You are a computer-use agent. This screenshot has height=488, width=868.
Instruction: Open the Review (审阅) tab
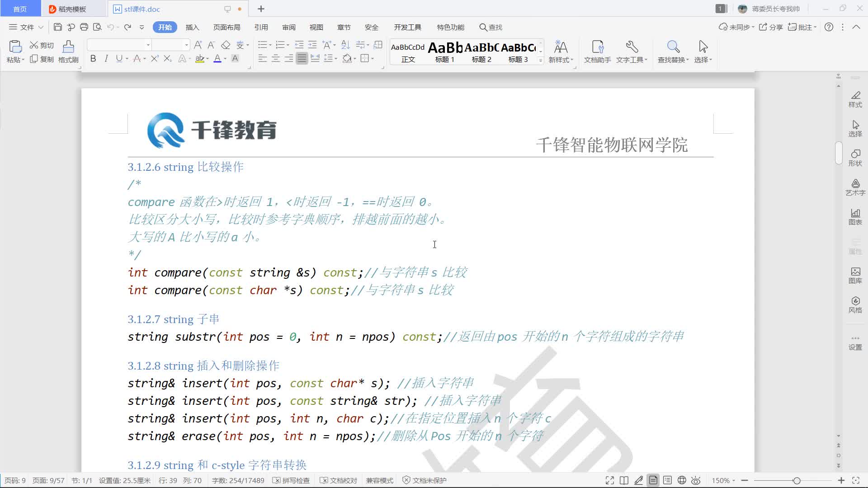click(x=288, y=27)
